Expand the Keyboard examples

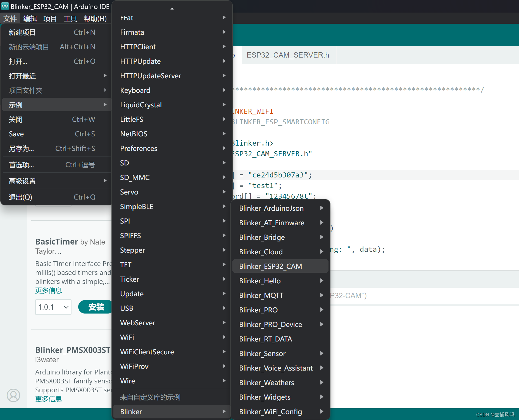(172, 90)
